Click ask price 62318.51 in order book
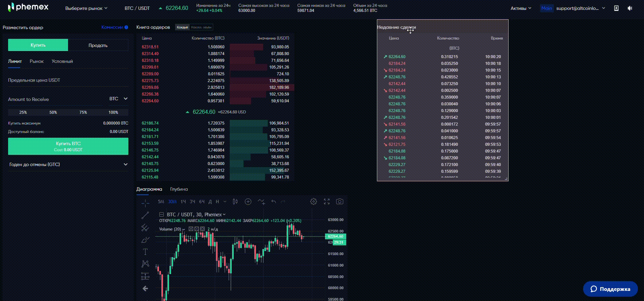644x301 pixels. 150,47
